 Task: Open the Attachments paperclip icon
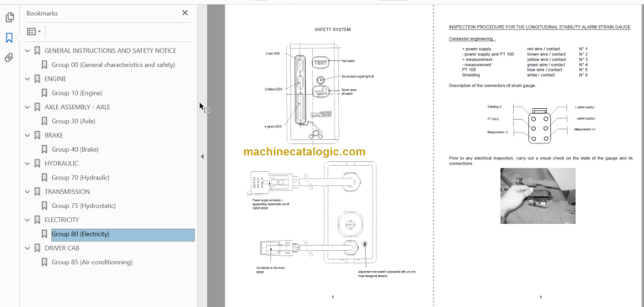(x=9, y=58)
